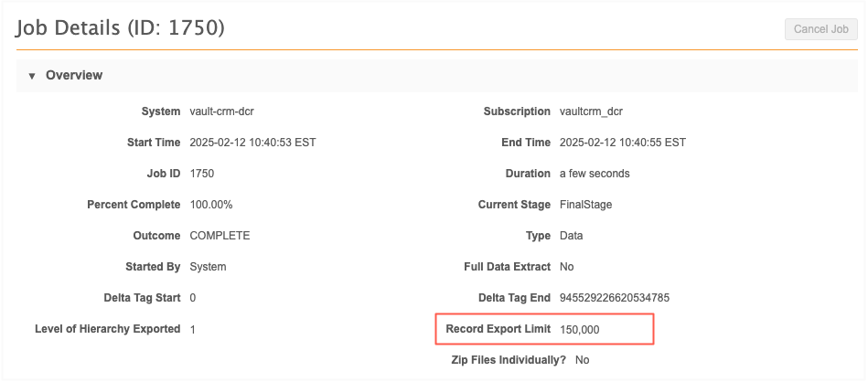This screenshot has width=868, height=382.
Task: Click the Duration value a few seconds
Action: click(595, 174)
